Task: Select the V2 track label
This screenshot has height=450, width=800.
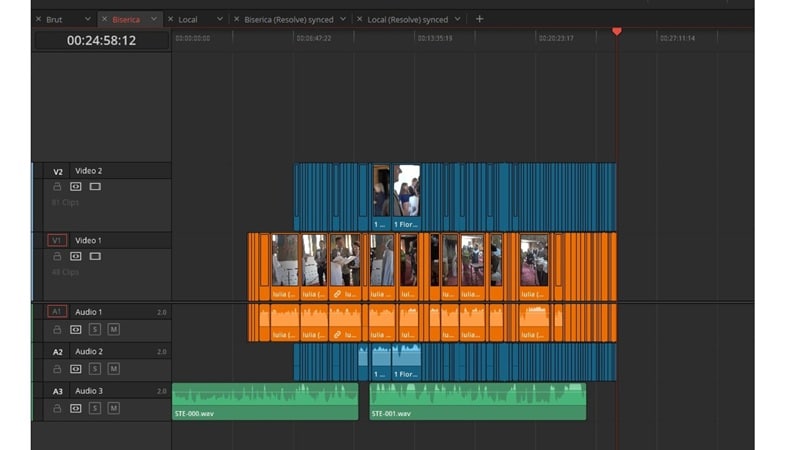Action: 58,172
